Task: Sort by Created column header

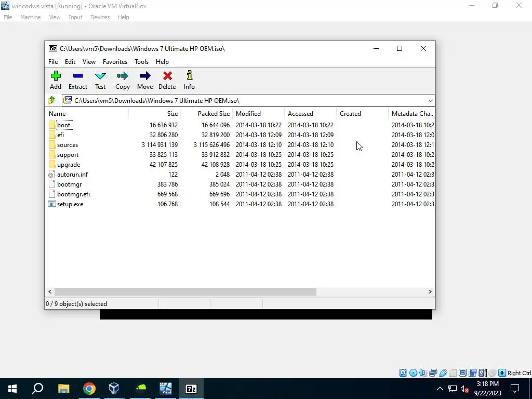Action: point(362,114)
